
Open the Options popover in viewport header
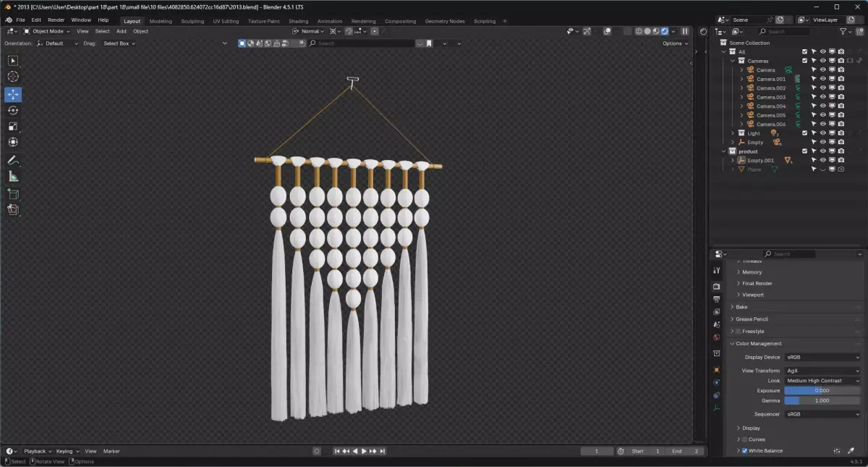pyautogui.click(x=675, y=43)
